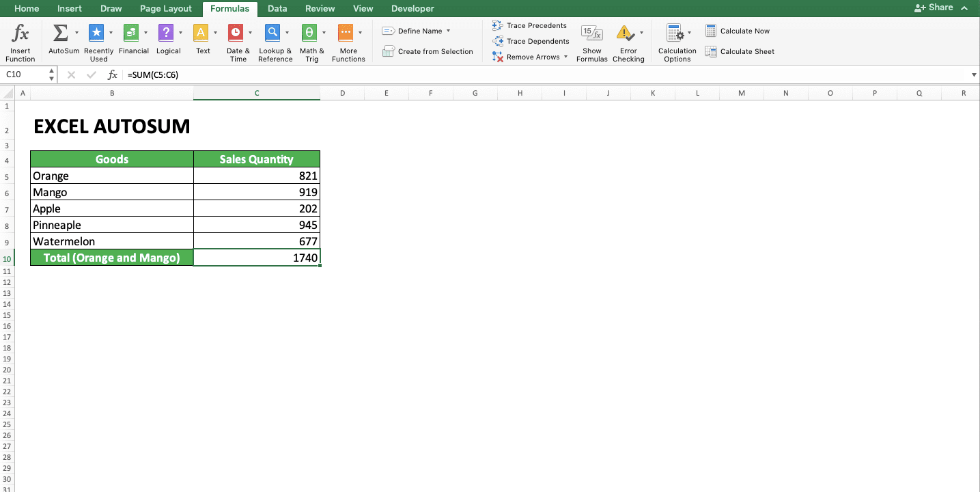Click the AutoSum sigma icon
The width and height of the screenshot is (980, 492).
click(60, 33)
